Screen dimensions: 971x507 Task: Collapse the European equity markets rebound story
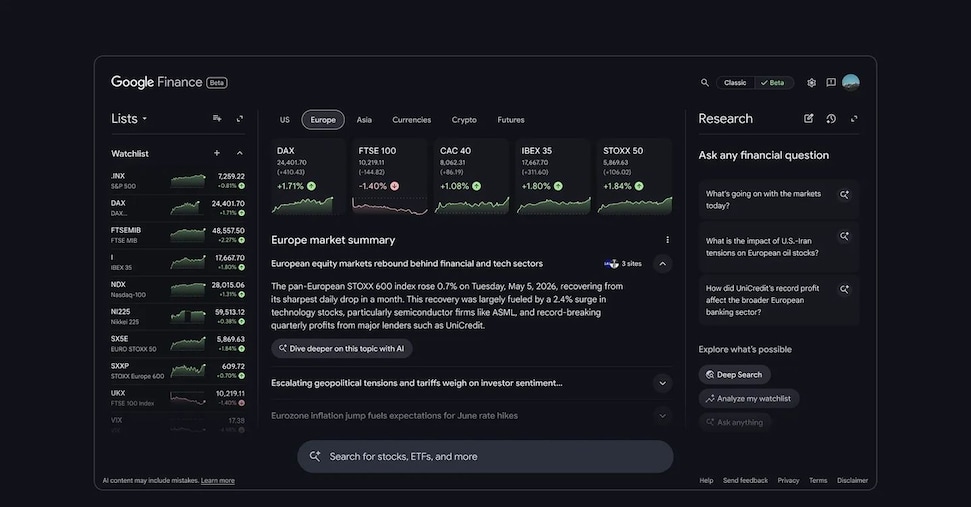pos(662,264)
